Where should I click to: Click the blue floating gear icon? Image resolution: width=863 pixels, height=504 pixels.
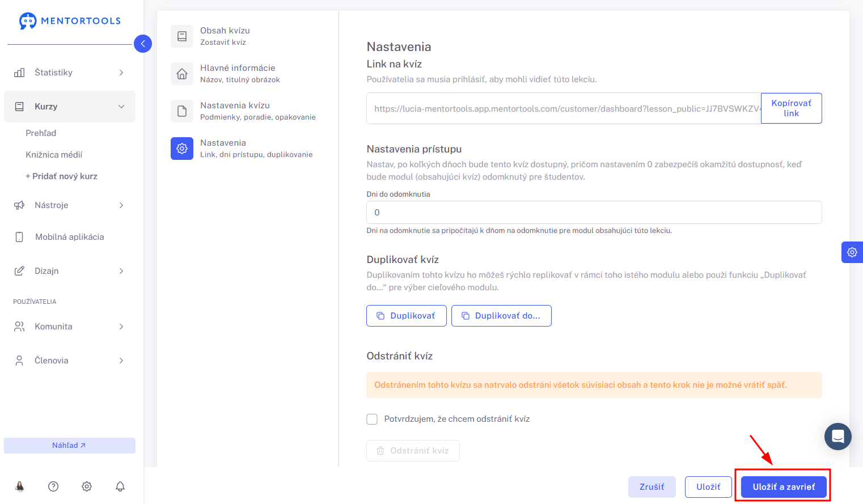852,252
